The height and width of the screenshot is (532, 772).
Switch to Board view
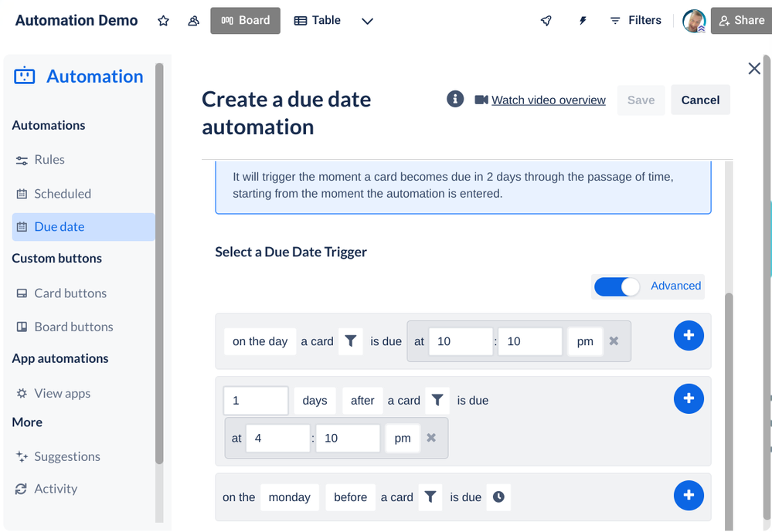click(x=245, y=21)
